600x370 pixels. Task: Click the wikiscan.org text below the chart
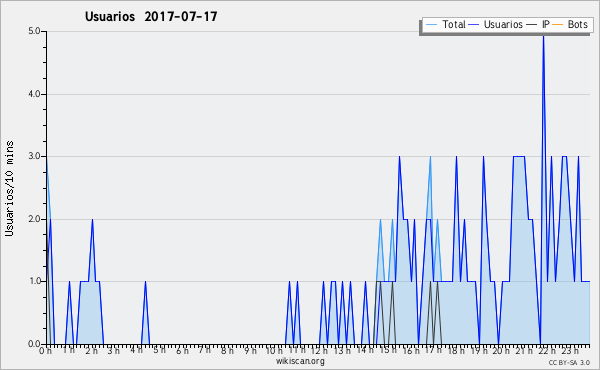pyautogui.click(x=300, y=361)
